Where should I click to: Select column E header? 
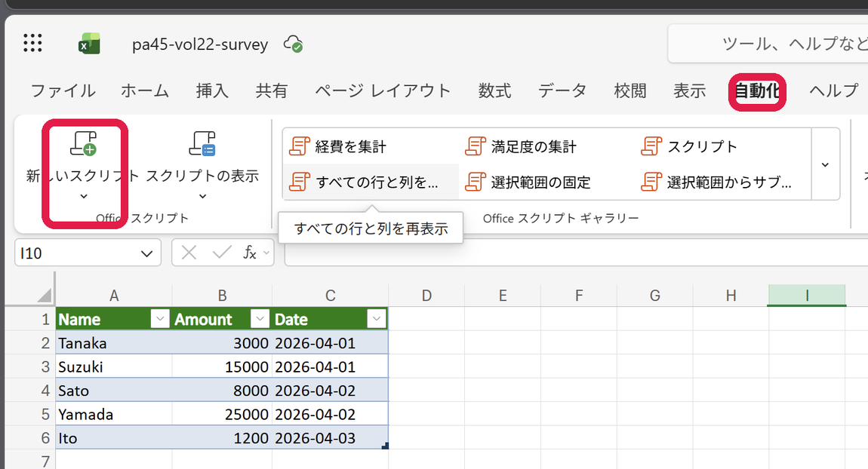pos(503,296)
